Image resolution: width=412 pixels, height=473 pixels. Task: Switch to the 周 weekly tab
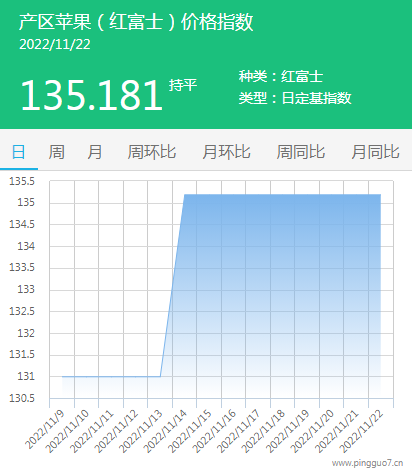pos(56,152)
